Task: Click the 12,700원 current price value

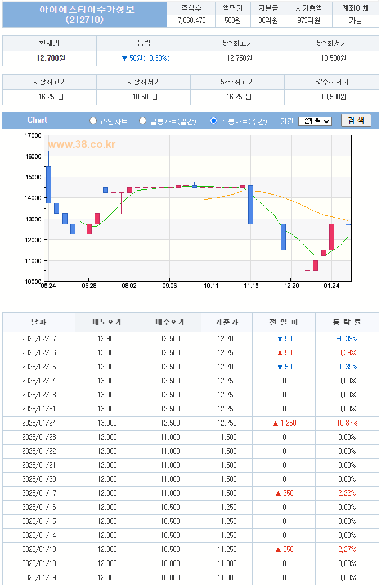Action: 51,58
